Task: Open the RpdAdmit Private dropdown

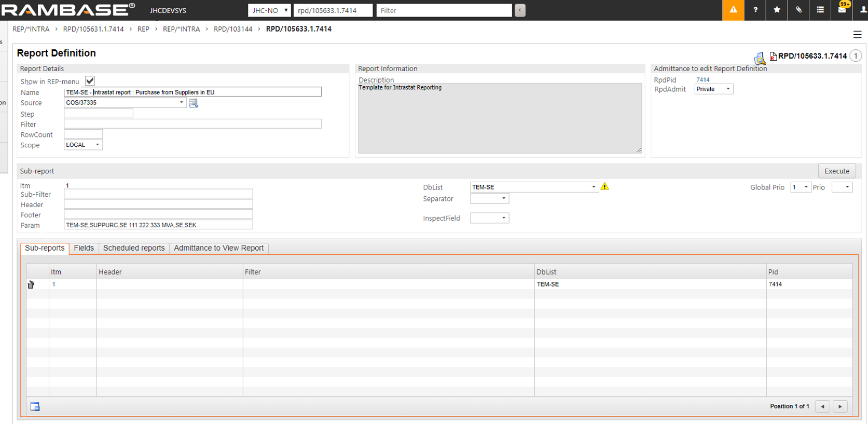Action: pos(713,89)
